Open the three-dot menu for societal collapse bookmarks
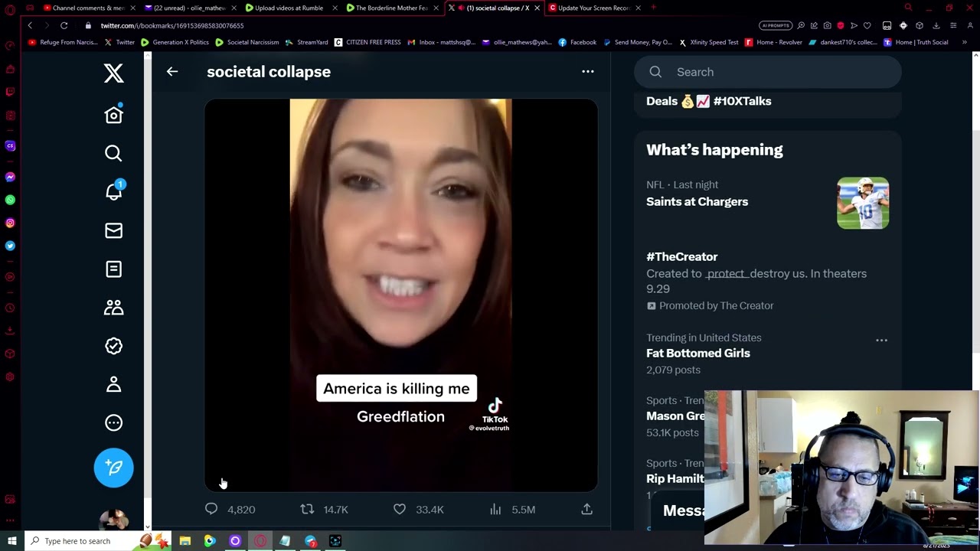Screen dimensions: 980x551 click(588, 71)
